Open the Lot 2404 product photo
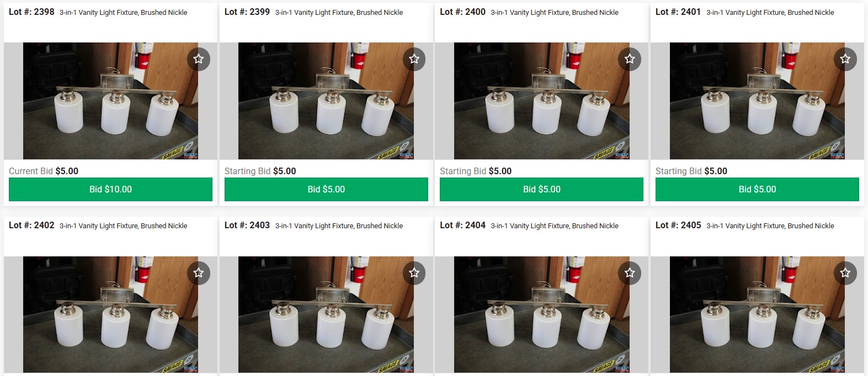Screen dimensions: 868x376 coord(541,314)
